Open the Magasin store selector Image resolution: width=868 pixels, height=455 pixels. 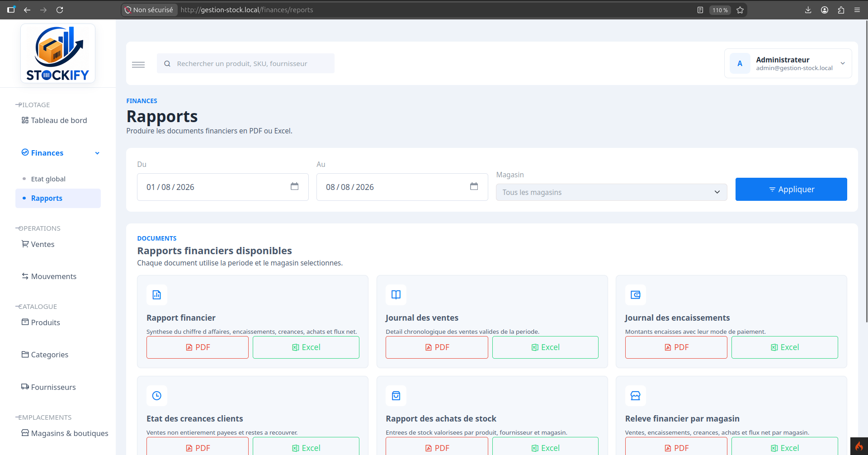tap(611, 192)
